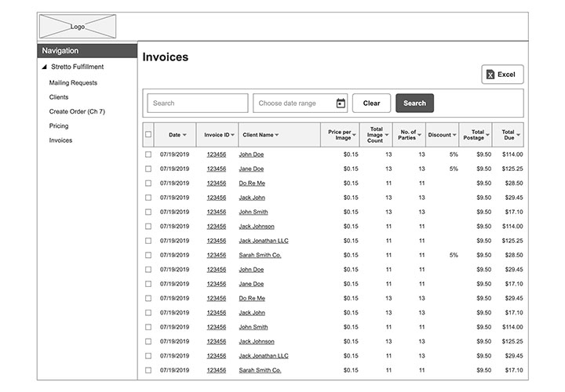
Task: Sort by the Client Name column arrow
Action: [277, 135]
